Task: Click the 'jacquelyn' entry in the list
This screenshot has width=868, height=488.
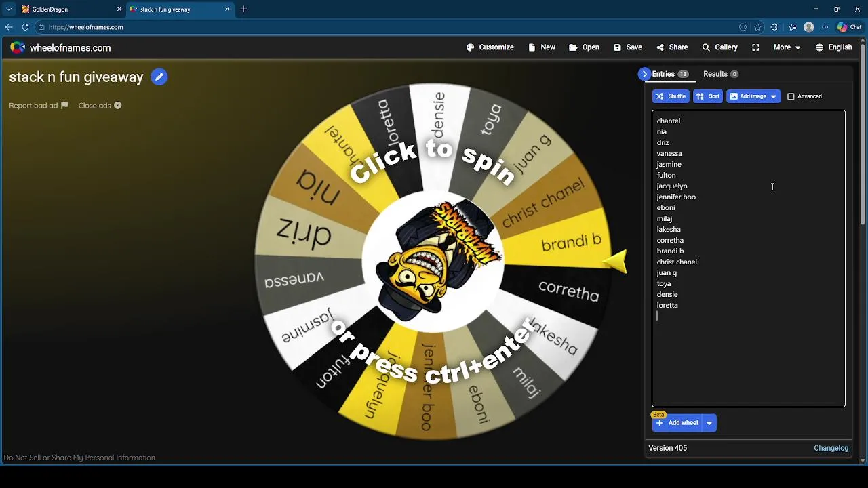Action: [x=671, y=186]
